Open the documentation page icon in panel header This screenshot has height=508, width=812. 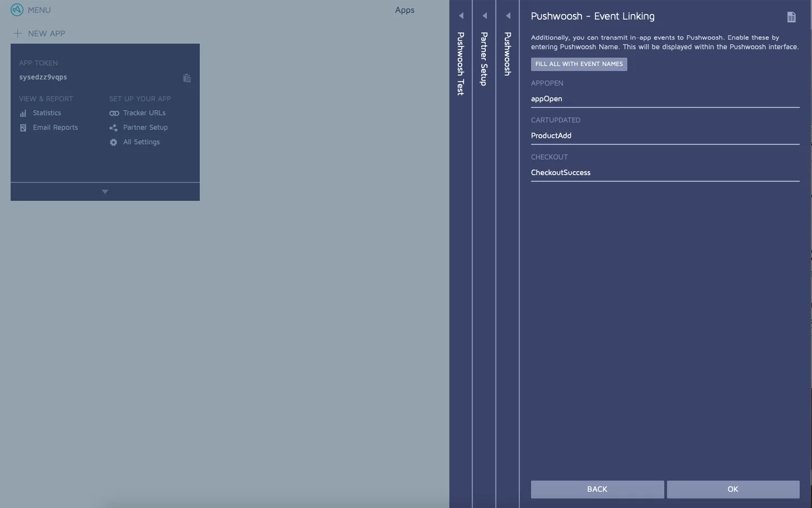pyautogui.click(x=791, y=17)
